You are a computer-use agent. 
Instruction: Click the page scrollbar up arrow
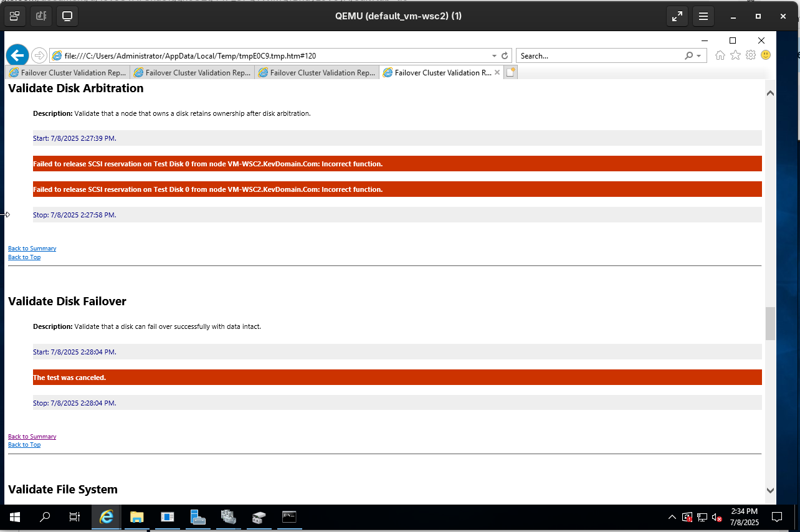[771, 93]
